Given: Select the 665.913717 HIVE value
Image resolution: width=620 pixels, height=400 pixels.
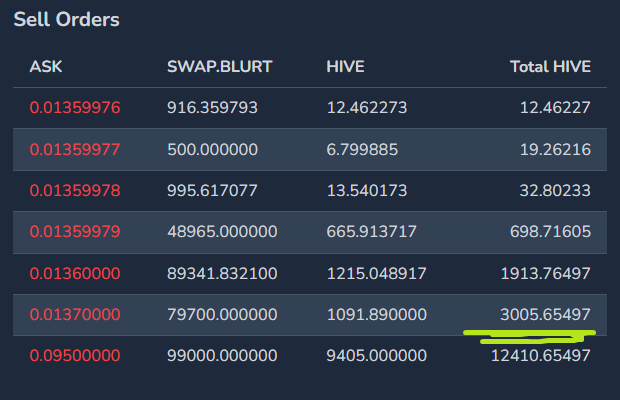Looking at the screenshot, I should coord(372,231).
